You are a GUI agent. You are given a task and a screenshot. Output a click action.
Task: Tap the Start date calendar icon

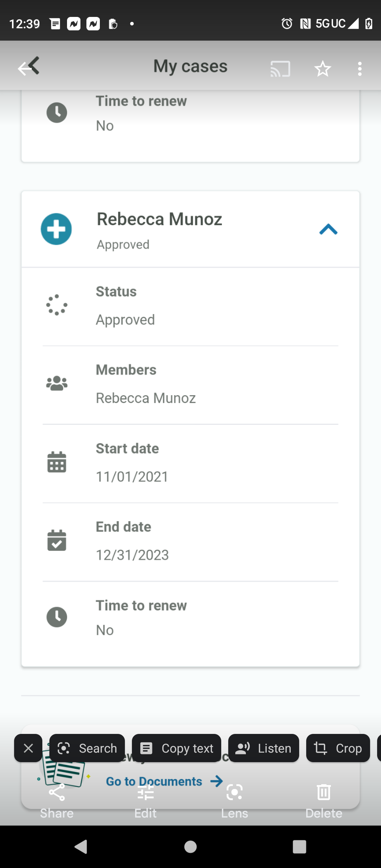tap(57, 462)
